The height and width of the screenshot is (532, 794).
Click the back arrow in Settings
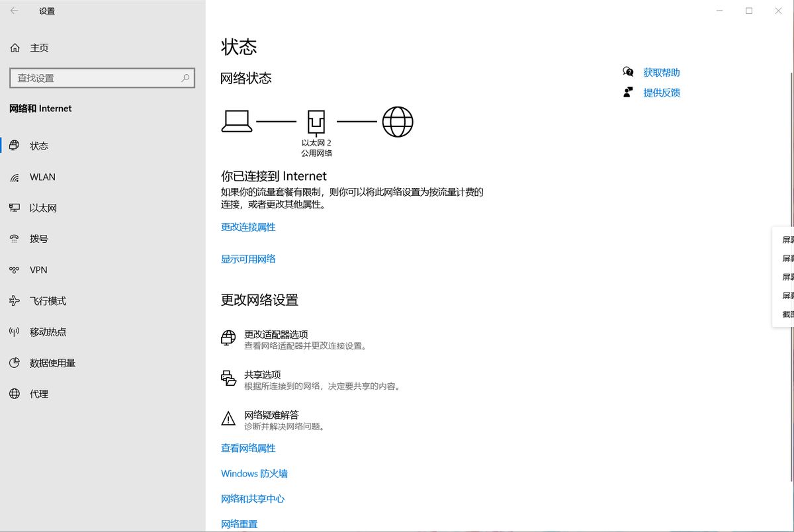click(14, 11)
